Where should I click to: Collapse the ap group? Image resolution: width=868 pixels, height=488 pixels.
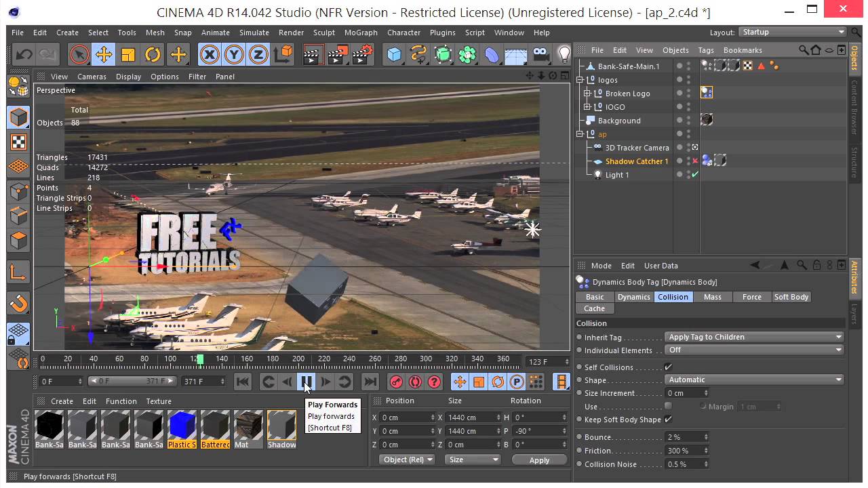click(x=580, y=134)
